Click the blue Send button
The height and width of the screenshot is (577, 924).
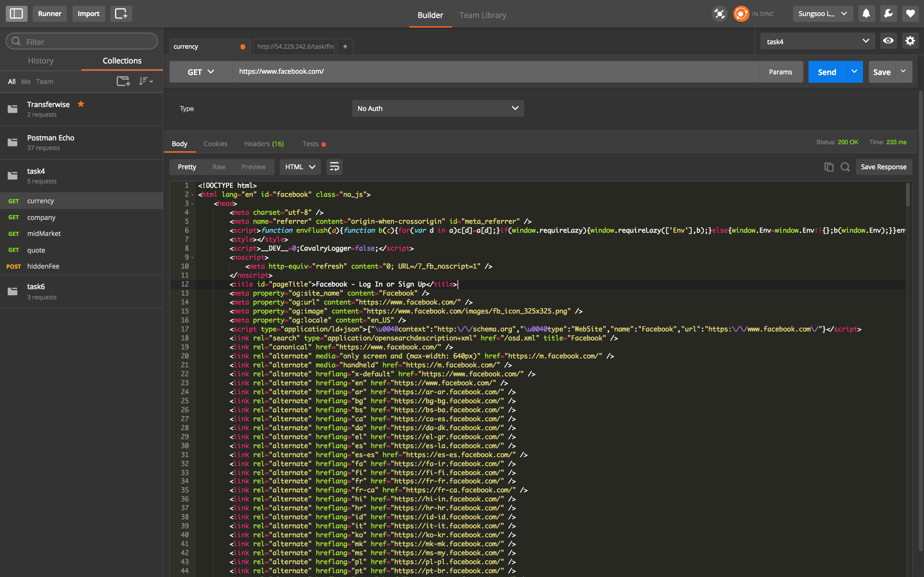[x=827, y=72]
